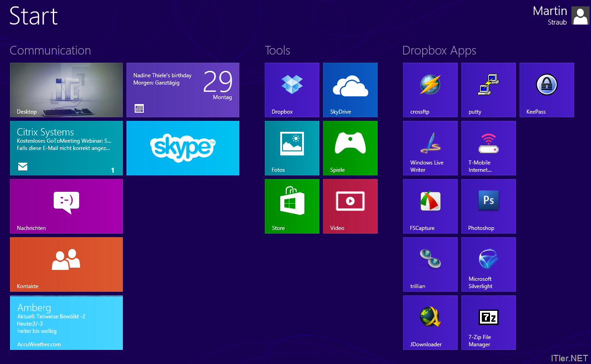Open the Skype tile
Image resolution: width=591 pixels, height=364 pixels.
point(182,148)
